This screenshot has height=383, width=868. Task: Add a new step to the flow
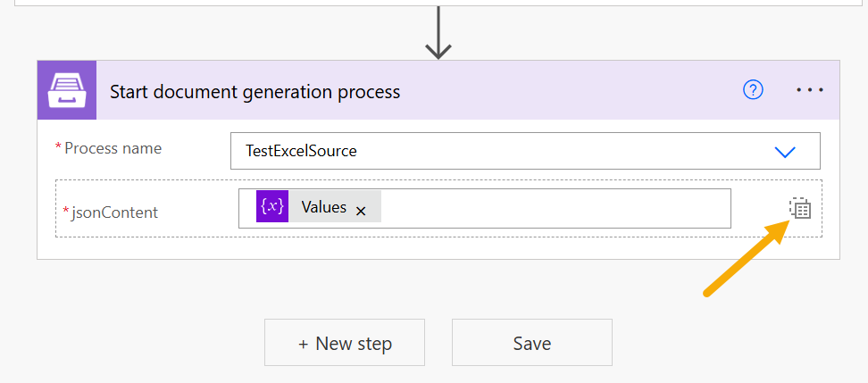click(344, 343)
